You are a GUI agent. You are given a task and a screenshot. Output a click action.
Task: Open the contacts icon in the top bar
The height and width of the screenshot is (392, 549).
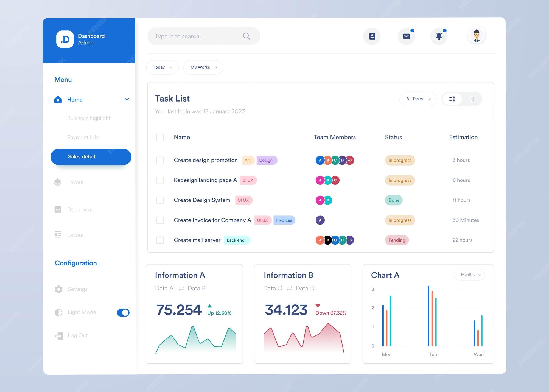(x=372, y=36)
